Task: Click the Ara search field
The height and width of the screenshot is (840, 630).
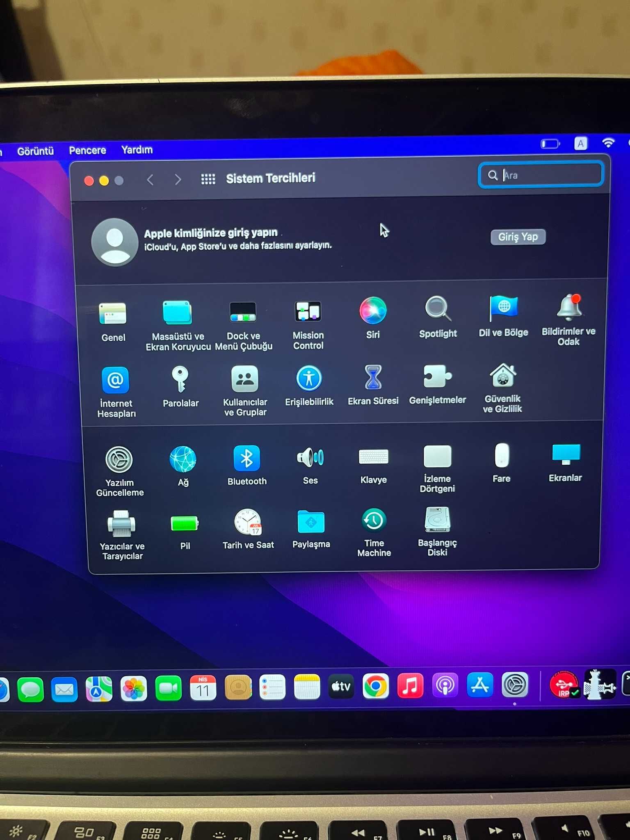Action: pyautogui.click(x=541, y=175)
